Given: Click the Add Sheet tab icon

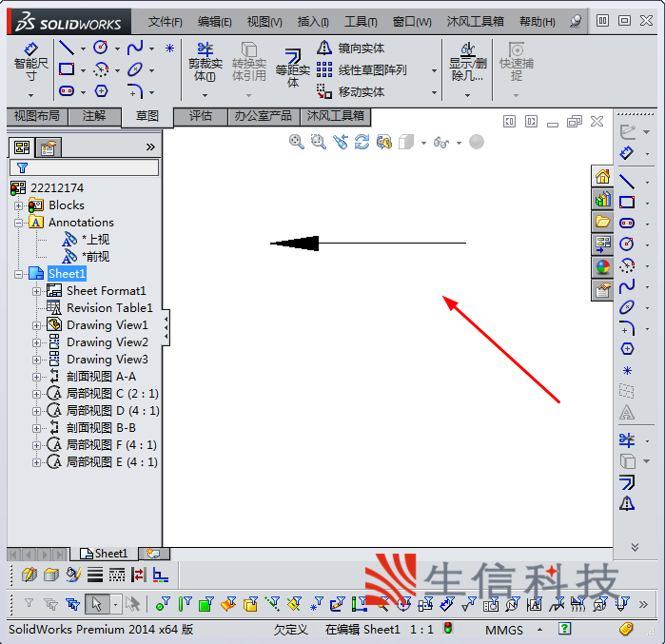Looking at the screenshot, I should click(x=153, y=554).
